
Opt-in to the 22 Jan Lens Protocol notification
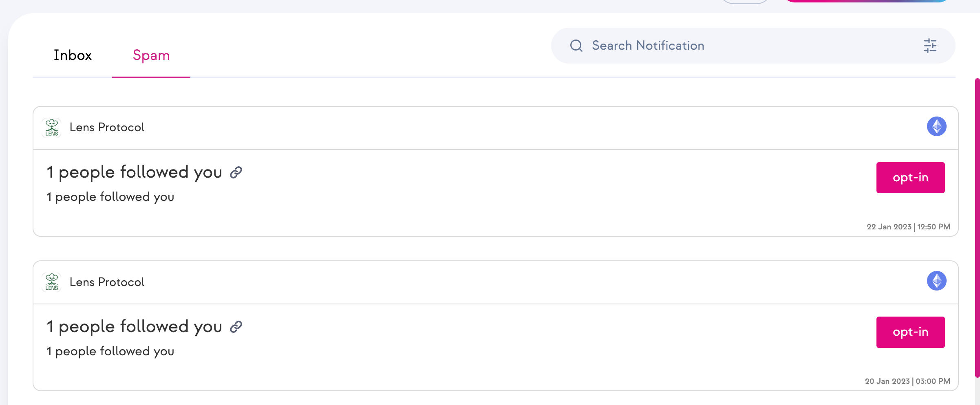point(910,178)
